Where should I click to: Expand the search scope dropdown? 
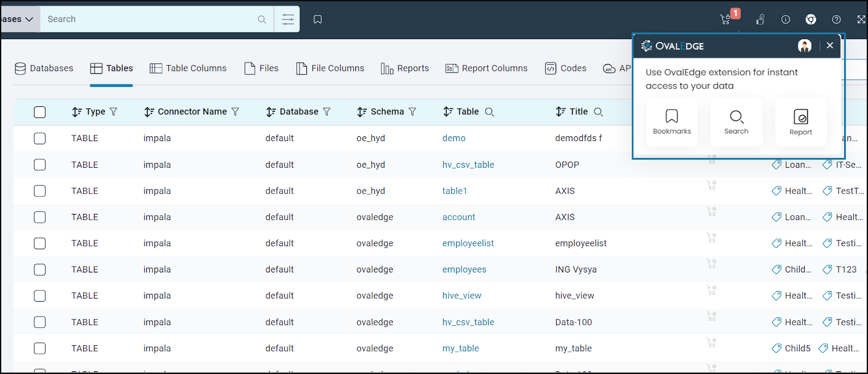pos(20,20)
